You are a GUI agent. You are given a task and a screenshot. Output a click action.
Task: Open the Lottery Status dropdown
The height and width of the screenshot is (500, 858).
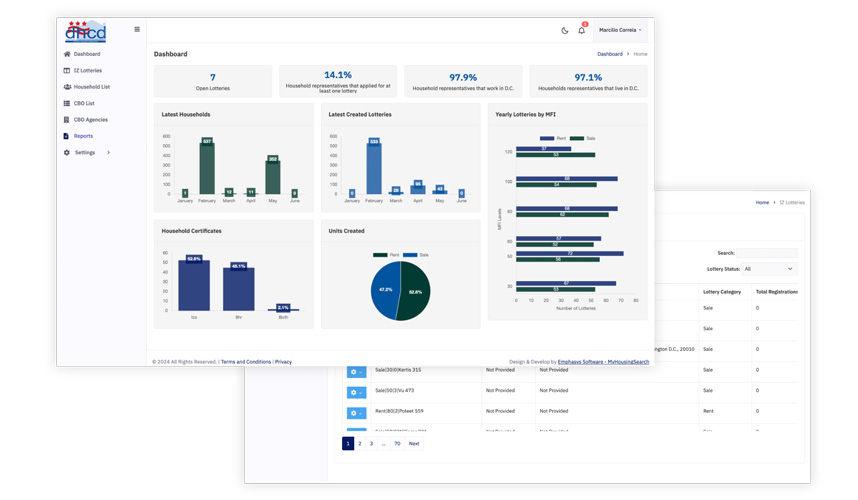[769, 269]
